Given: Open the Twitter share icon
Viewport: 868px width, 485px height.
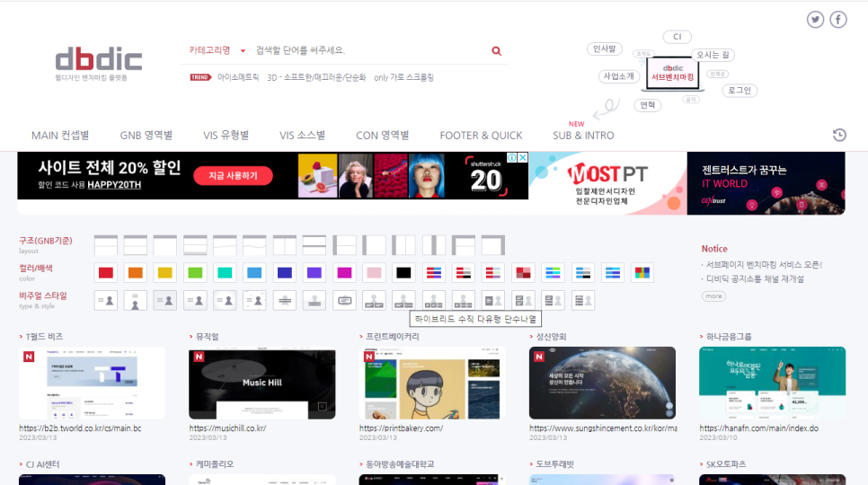Looking at the screenshot, I should pyautogui.click(x=815, y=20).
